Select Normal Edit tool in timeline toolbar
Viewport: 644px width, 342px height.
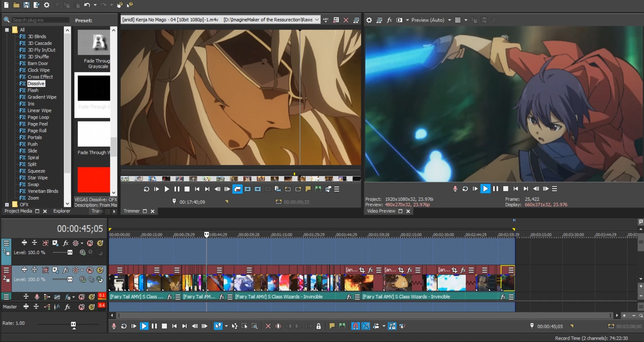pos(218,326)
